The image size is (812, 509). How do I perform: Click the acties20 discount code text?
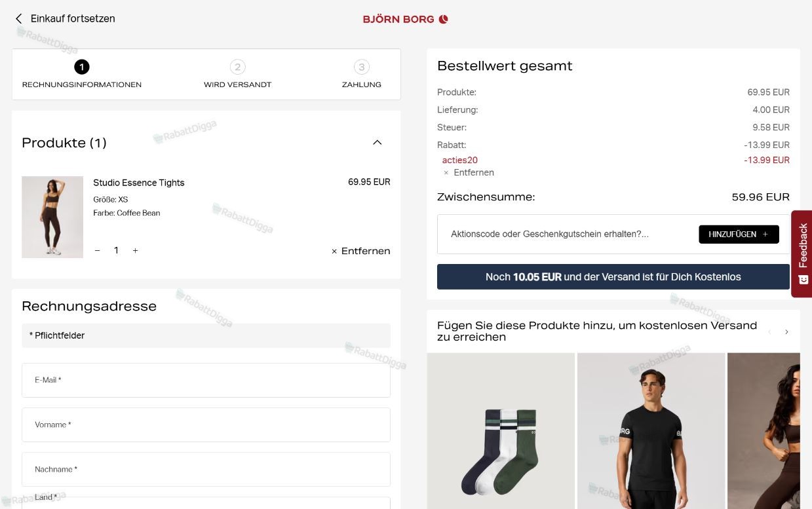460,160
